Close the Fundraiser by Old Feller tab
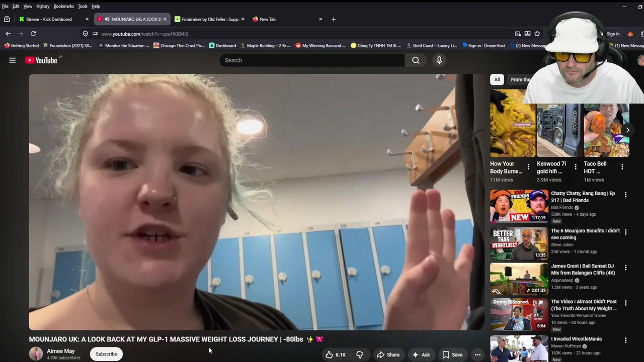This screenshot has width=644, height=362. 243,19
